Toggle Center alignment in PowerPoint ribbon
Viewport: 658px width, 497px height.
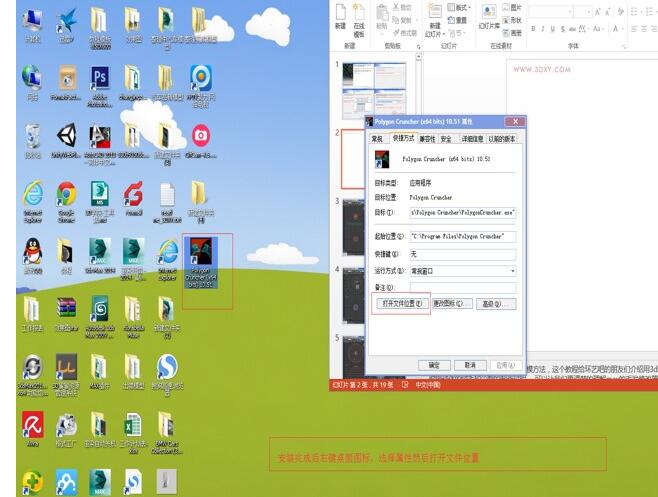(644, 29)
